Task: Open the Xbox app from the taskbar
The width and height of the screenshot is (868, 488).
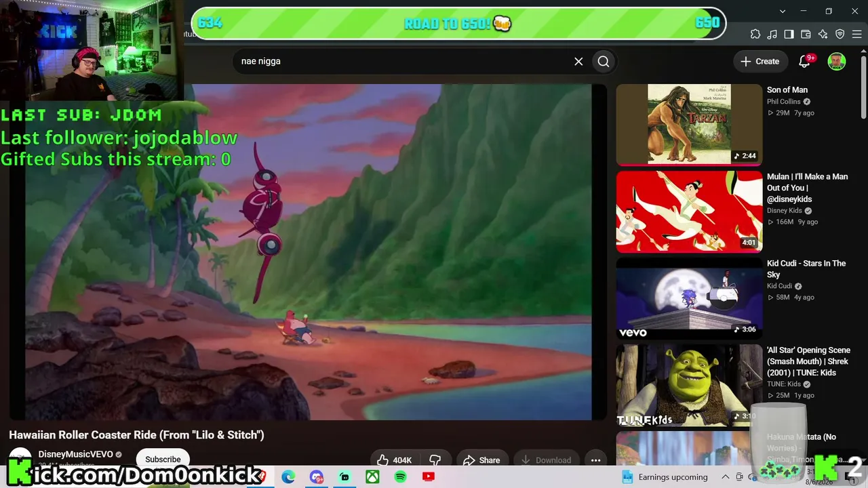Action: pyautogui.click(x=372, y=477)
